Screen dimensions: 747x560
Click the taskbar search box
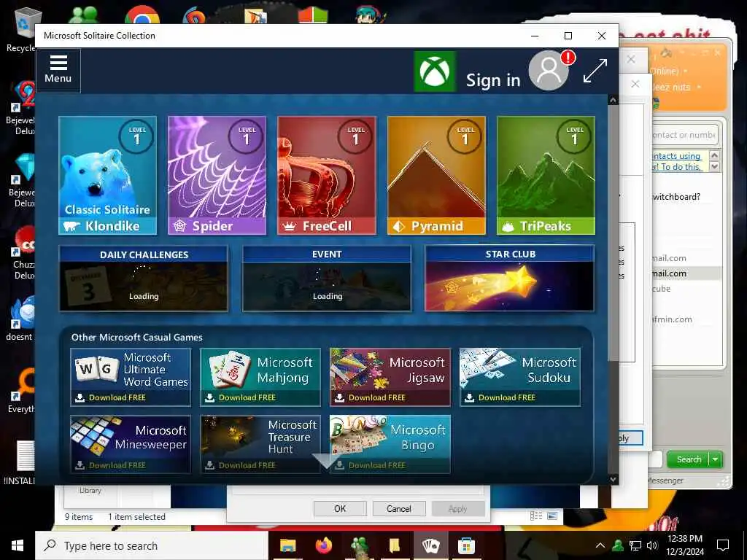coord(152,545)
